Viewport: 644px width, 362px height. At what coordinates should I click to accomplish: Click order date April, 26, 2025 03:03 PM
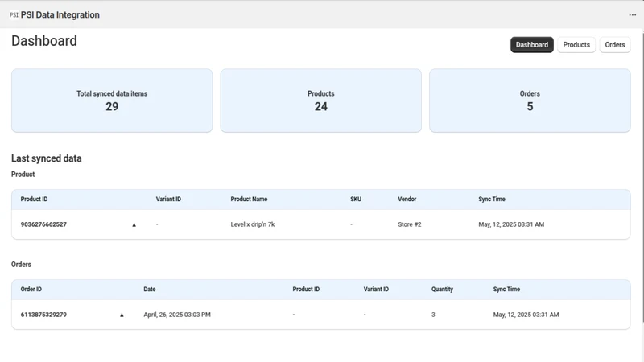click(177, 315)
